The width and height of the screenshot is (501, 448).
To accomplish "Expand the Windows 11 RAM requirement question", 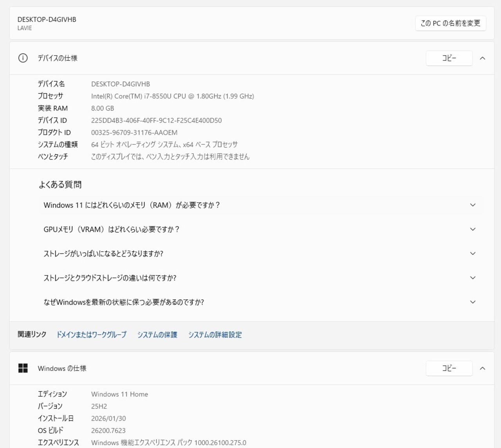I will (261, 205).
